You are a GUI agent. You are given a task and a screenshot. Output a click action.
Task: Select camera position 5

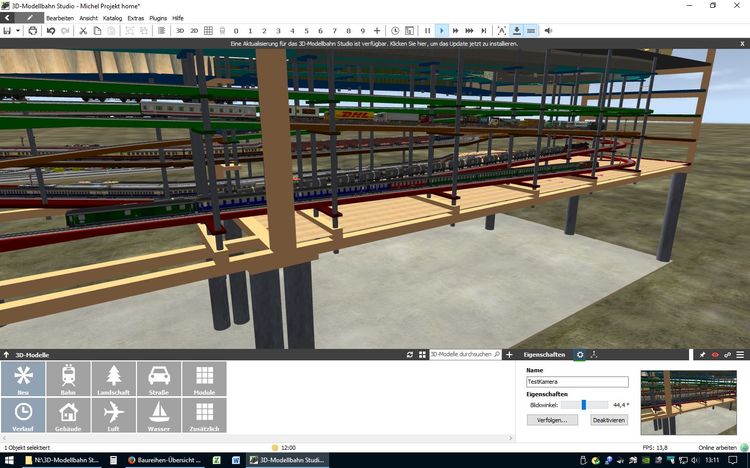pyautogui.click(x=306, y=31)
